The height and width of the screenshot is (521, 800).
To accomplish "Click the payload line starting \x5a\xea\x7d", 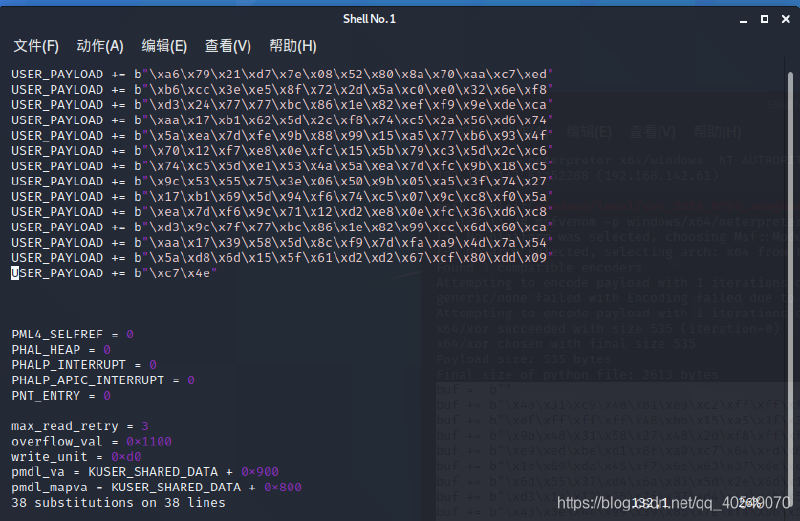I will (x=282, y=135).
